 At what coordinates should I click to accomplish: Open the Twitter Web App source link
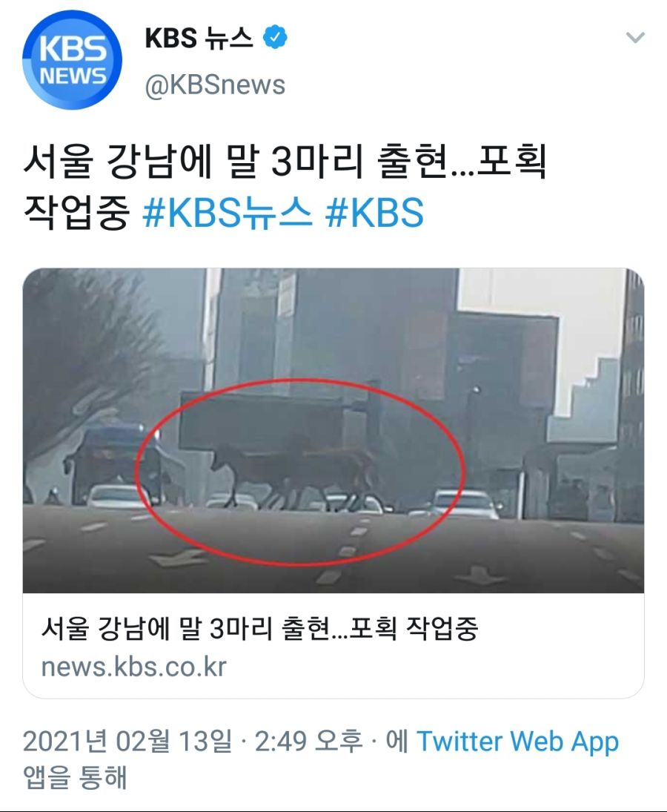pyautogui.click(x=517, y=742)
